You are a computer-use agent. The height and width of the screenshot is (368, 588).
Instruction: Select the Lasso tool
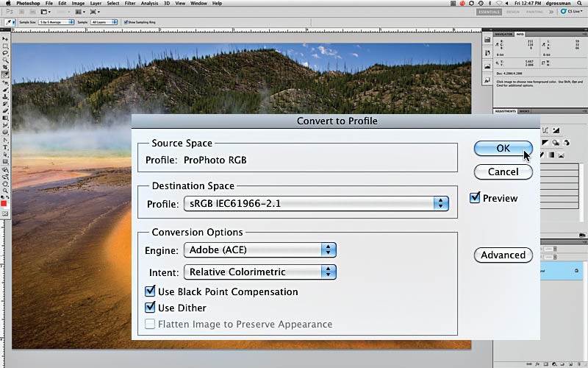point(5,53)
